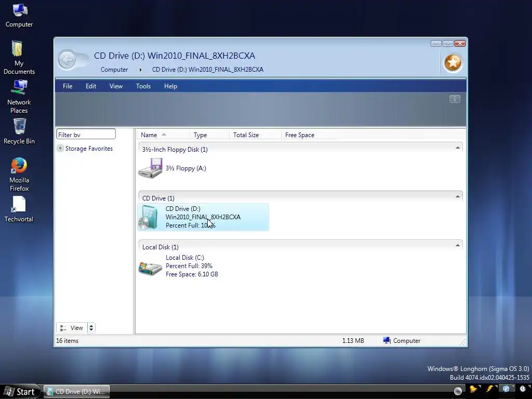Viewport: 532px width, 399px height.
Task: Click the lightning bolt tray icon
Action: click(490, 389)
